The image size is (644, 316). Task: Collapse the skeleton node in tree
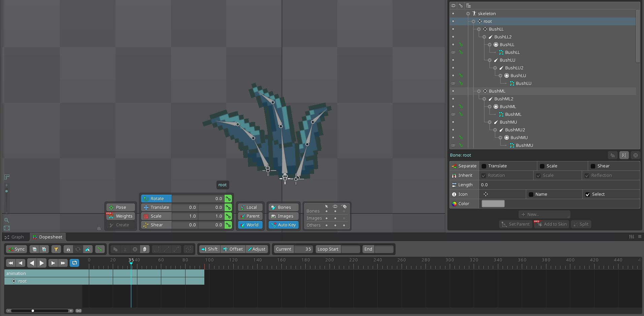[x=468, y=14]
